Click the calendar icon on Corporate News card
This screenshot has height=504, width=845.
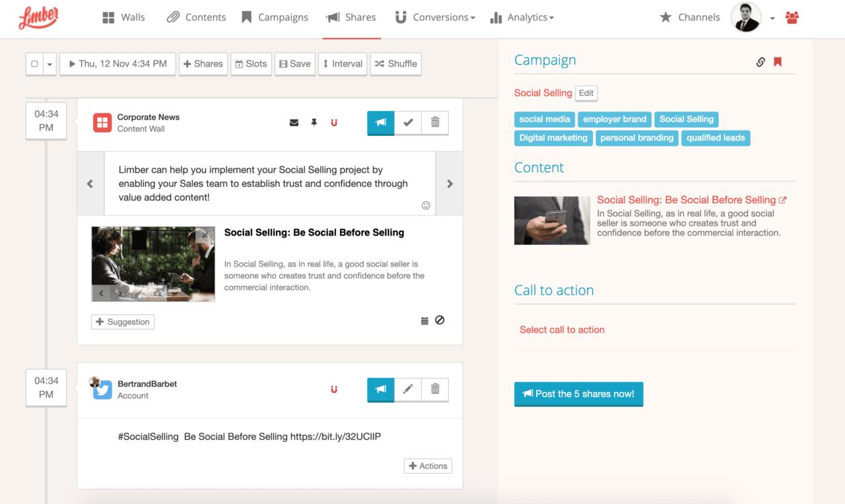pos(424,321)
